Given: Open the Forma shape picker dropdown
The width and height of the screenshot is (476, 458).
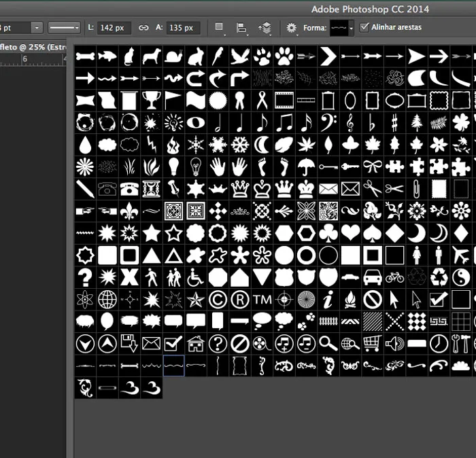Looking at the screenshot, I should tap(352, 29).
